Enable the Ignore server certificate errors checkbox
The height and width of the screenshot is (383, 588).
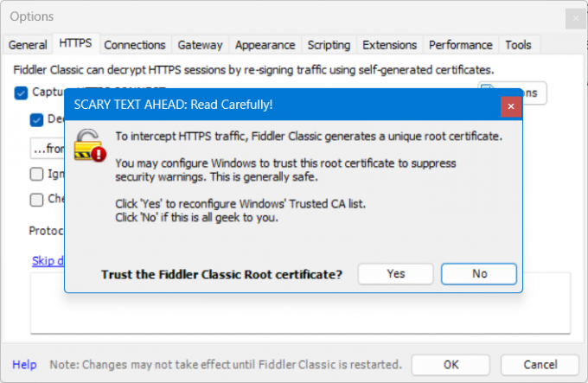(x=37, y=174)
